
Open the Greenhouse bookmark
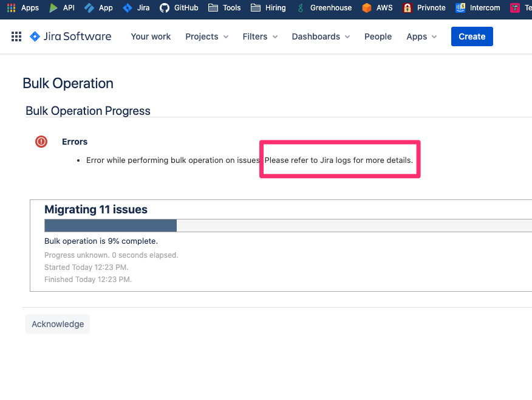pos(324,7)
